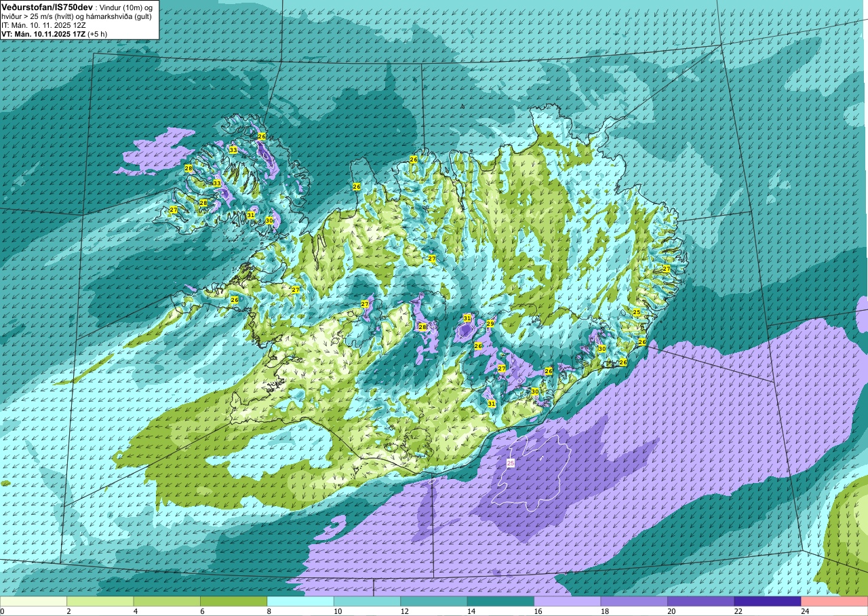868x616 pixels.
Task: Click the yellow '29' gust label
Action: coord(490,324)
